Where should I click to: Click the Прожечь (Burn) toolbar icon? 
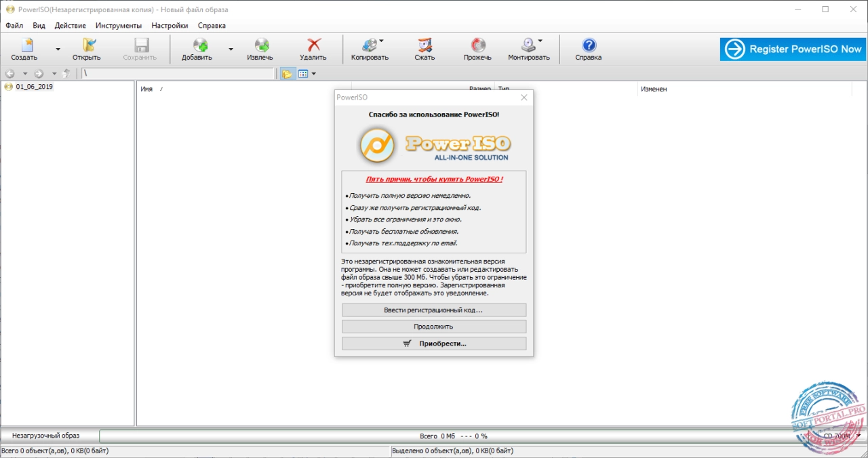pos(478,45)
